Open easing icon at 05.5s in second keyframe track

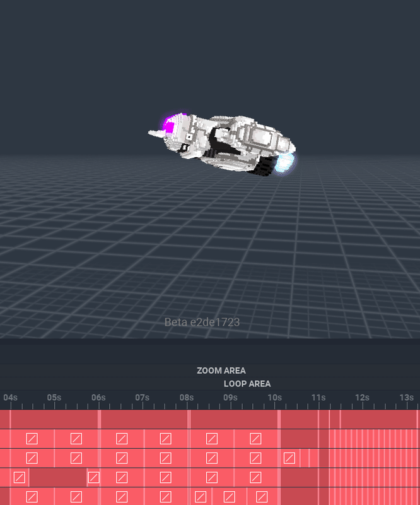click(76, 458)
